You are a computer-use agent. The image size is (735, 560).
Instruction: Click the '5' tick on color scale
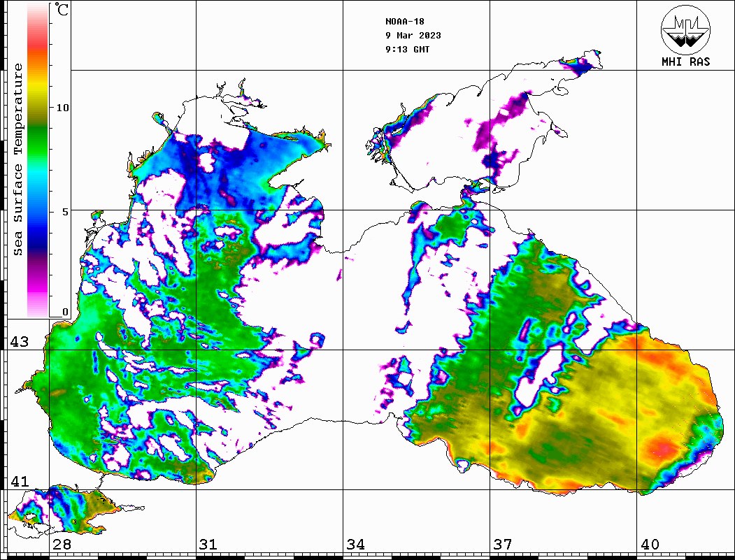(x=66, y=212)
